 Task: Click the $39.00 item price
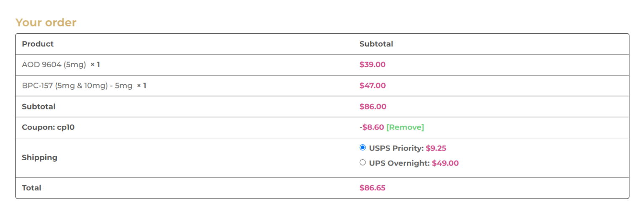coord(372,65)
